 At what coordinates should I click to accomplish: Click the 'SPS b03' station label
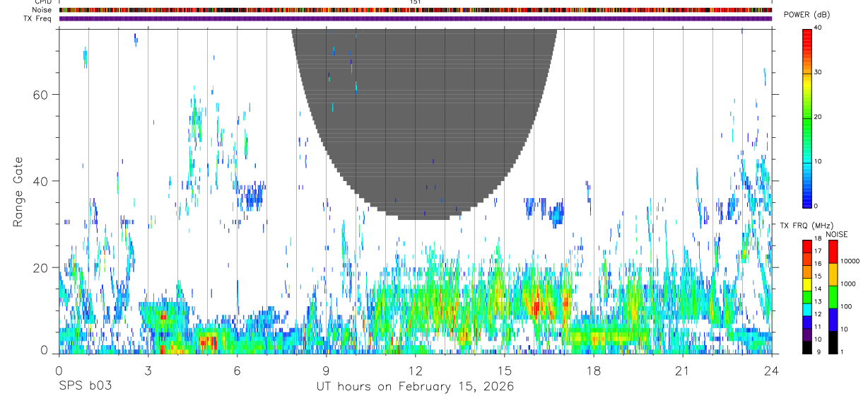click(85, 386)
